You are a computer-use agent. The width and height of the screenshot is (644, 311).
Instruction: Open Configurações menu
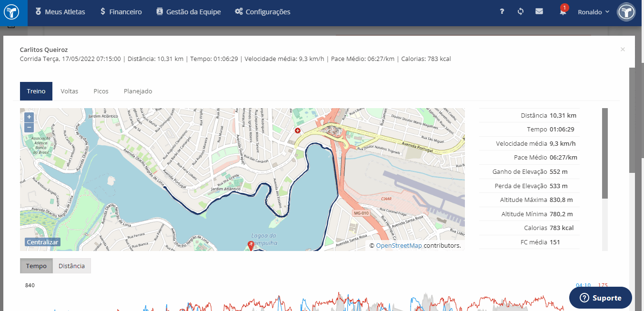point(262,12)
